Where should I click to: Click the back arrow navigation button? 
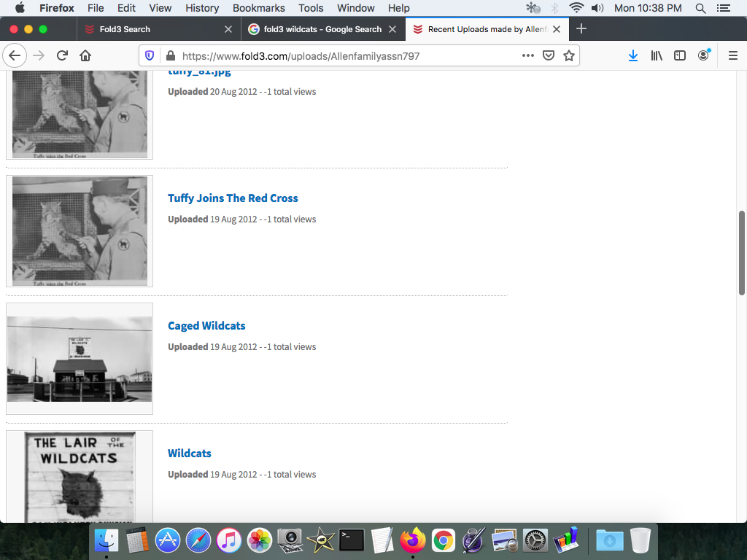pyautogui.click(x=15, y=55)
